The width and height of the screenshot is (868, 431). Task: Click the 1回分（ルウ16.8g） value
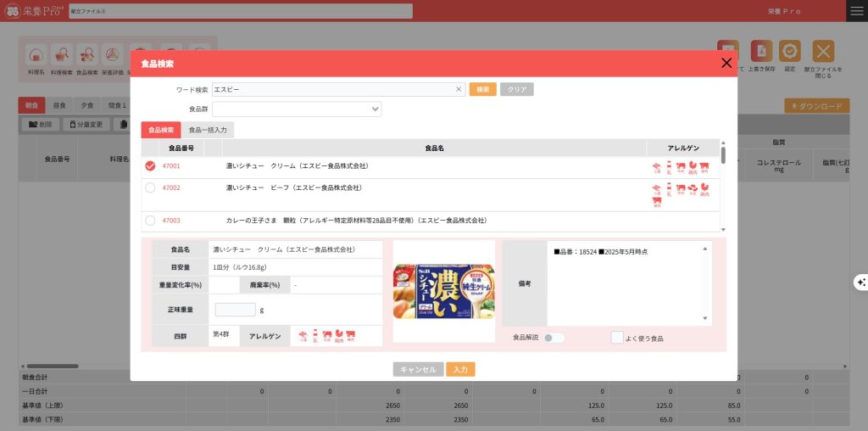point(240,267)
